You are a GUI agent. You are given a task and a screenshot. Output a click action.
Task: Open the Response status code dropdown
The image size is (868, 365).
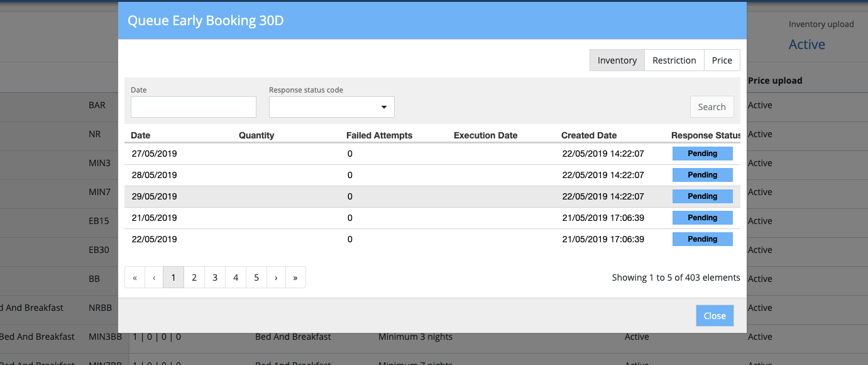click(331, 107)
